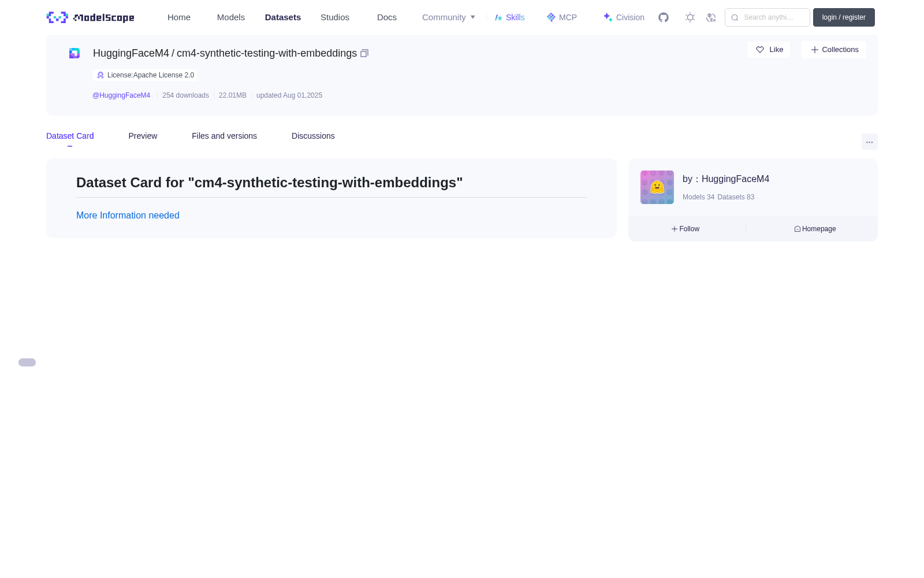
Task: Open the Models navigation item
Action: [231, 17]
